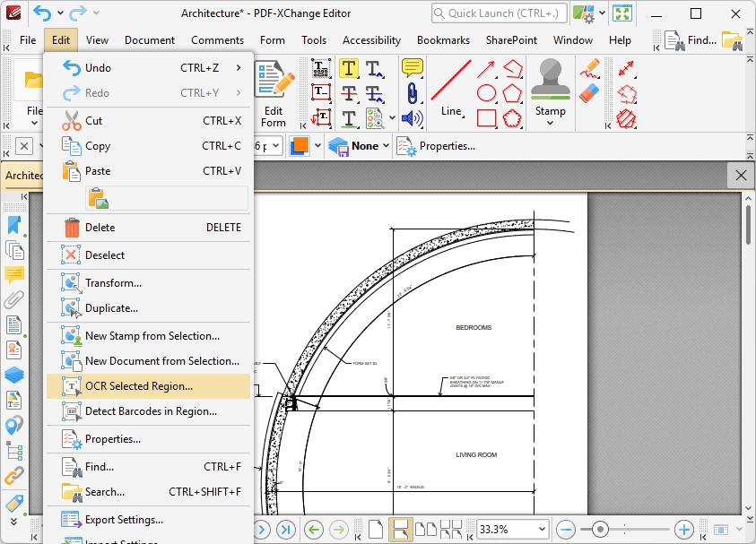
Task: Choose OCR Selected Region from Edit menu
Action: coord(139,386)
